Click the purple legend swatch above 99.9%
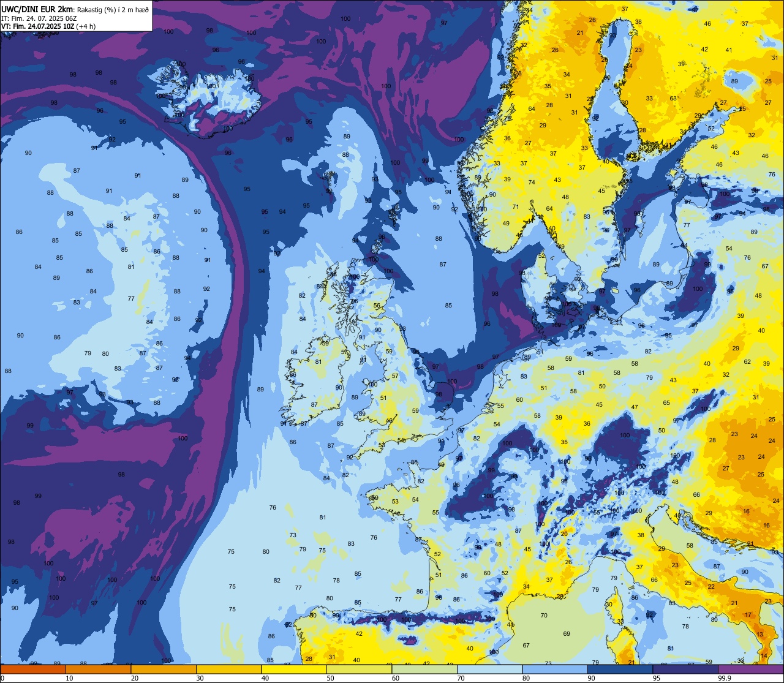784x683 pixels. tap(750, 669)
